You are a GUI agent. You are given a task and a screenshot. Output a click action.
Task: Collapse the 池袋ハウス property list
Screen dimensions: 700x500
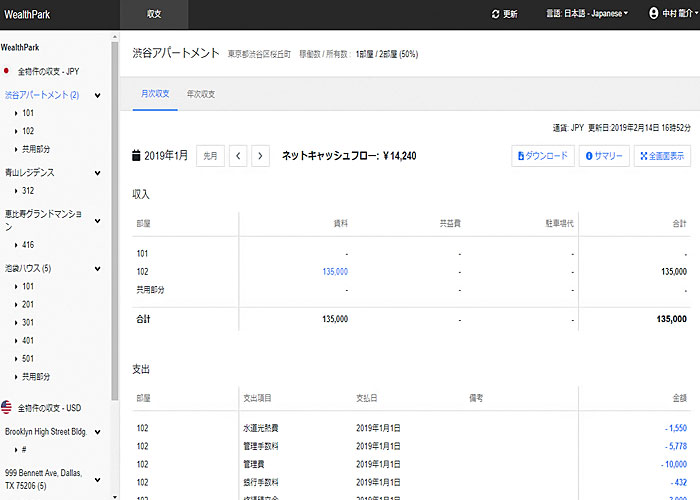pos(98,268)
